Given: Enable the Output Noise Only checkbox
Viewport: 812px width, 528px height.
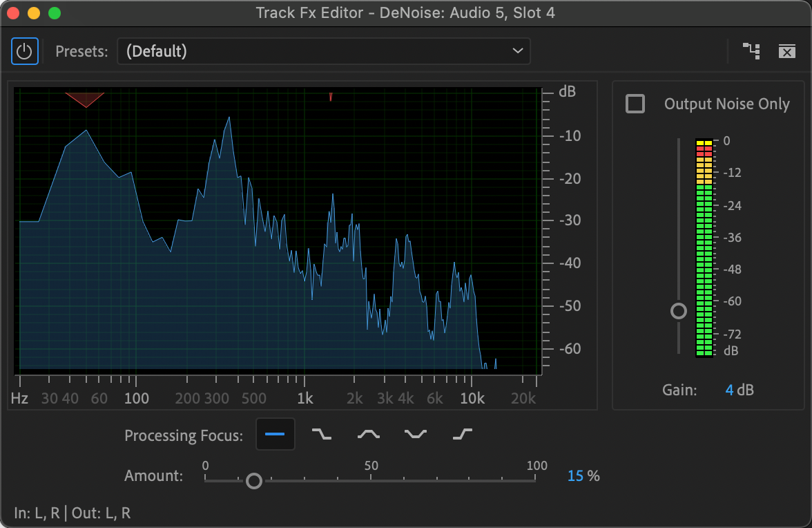Looking at the screenshot, I should [x=635, y=104].
